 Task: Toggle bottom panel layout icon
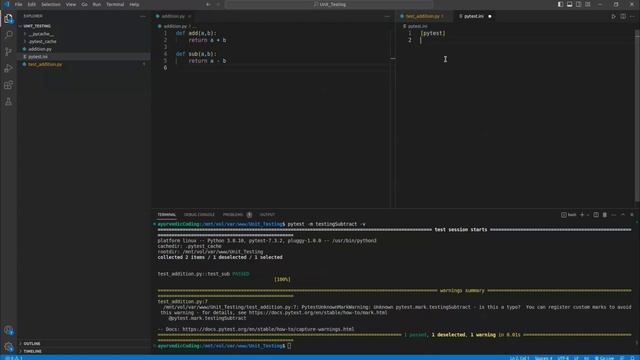[569, 4]
